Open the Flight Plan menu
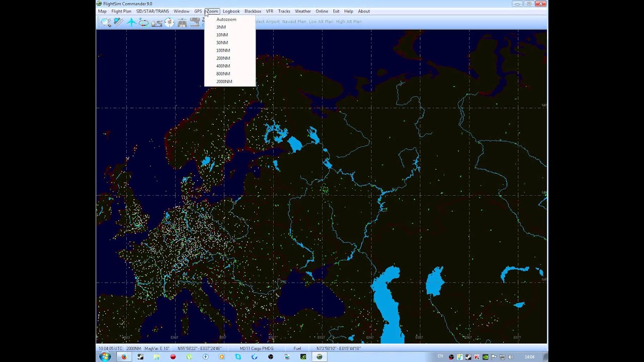The height and width of the screenshot is (362, 644). pos(121,11)
